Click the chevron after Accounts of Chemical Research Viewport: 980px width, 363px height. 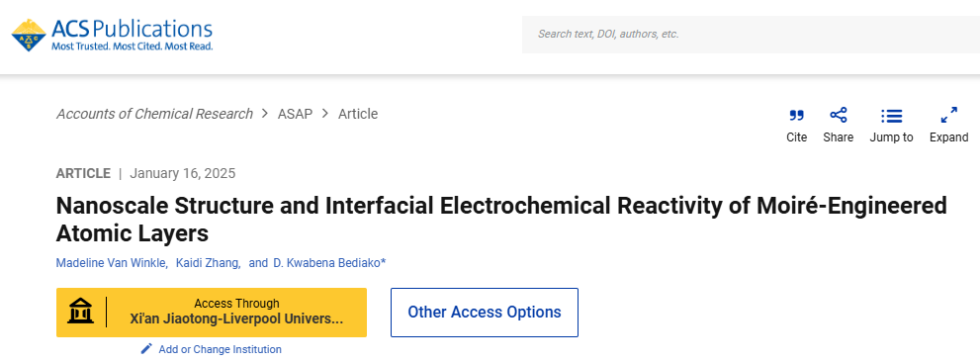(x=265, y=114)
